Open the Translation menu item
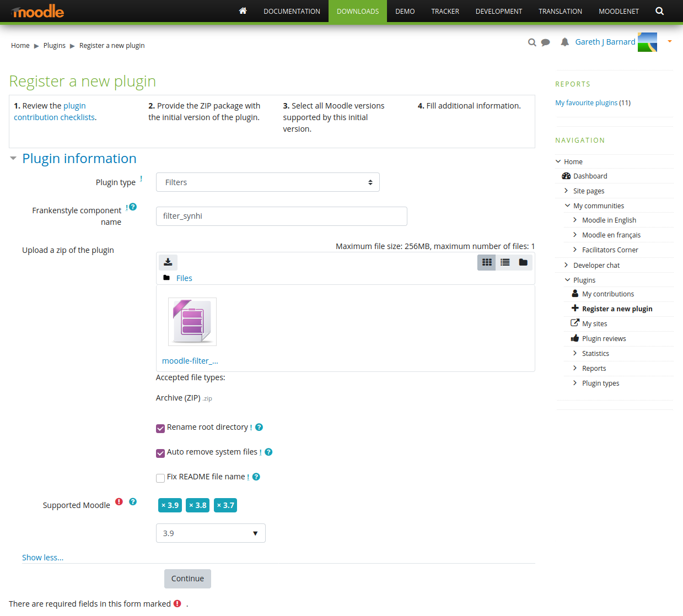 pos(560,11)
